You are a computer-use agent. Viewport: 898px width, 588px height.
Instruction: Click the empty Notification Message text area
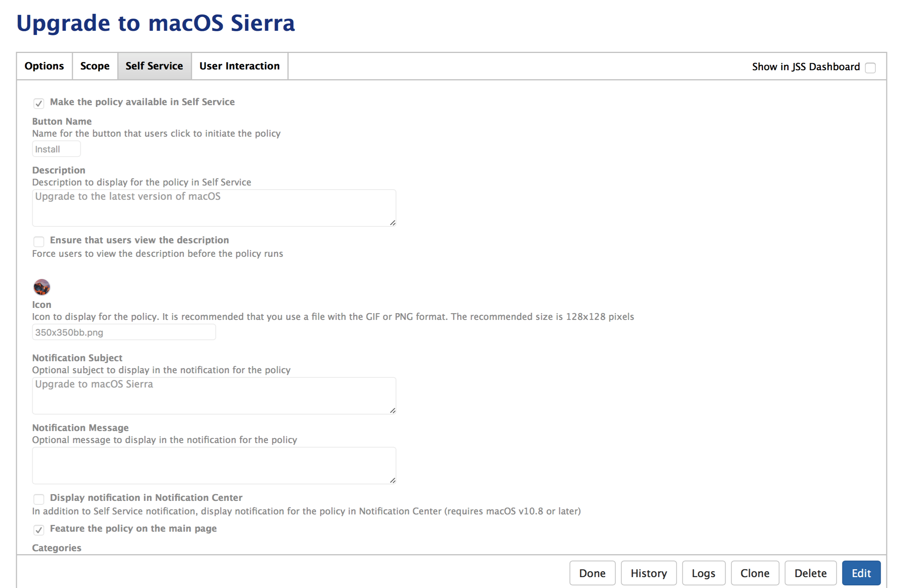[214, 466]
